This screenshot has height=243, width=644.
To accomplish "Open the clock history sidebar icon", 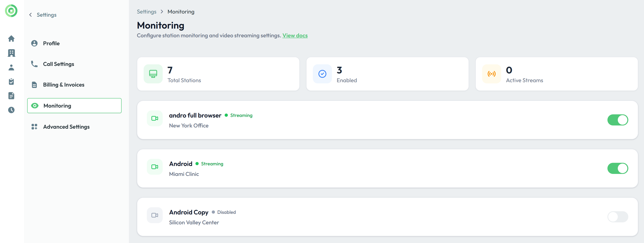I will [11, 110].
